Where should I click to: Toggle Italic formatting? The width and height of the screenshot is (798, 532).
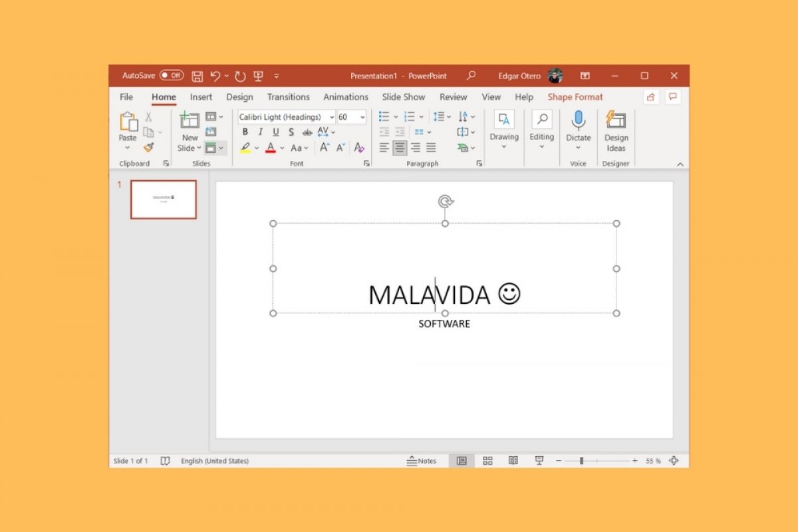[260, 132]
